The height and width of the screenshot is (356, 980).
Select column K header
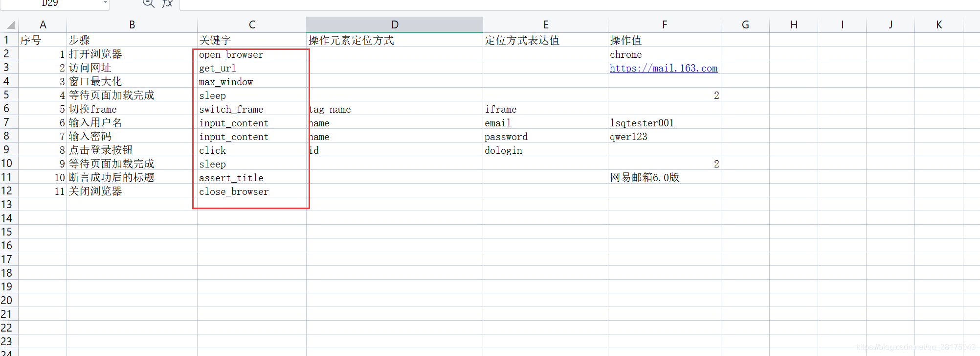pos(939,24)
